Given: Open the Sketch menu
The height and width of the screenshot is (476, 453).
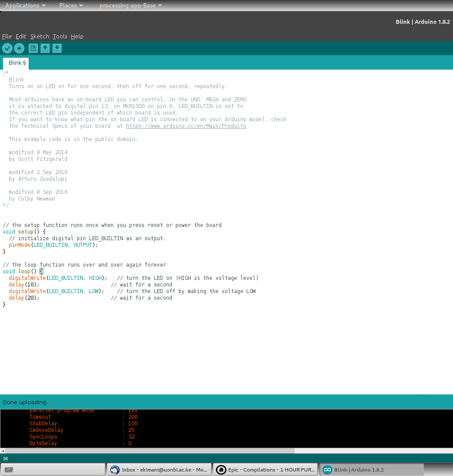Looking at the screenshot, I should (x=40, y=37).
